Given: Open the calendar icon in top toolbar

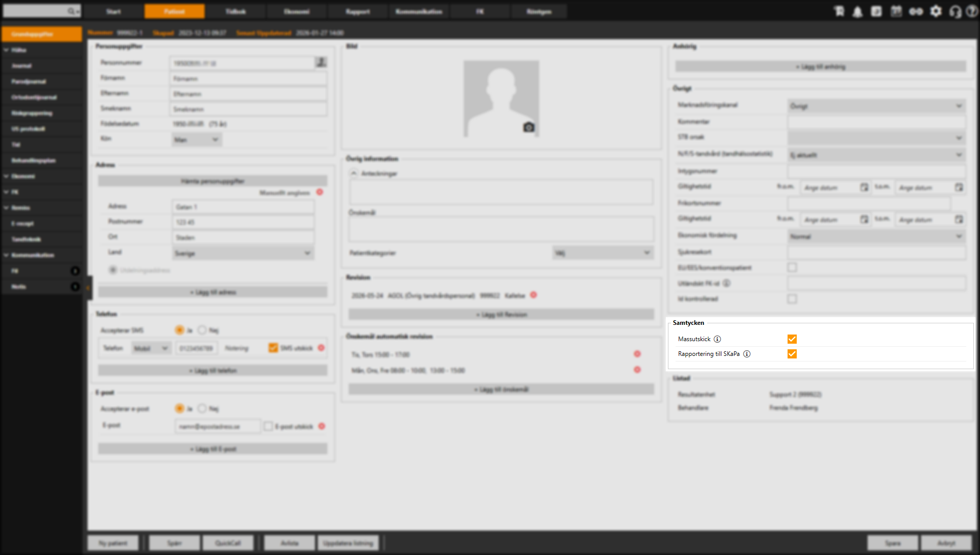Looking at the screenshot, I should click(896, 11).
